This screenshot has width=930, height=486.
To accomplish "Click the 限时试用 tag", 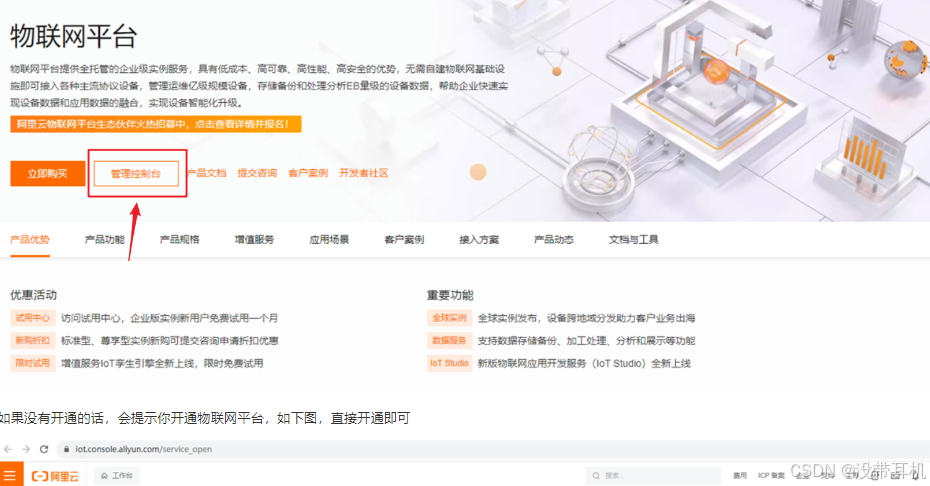I will click(x=33, y=363).
